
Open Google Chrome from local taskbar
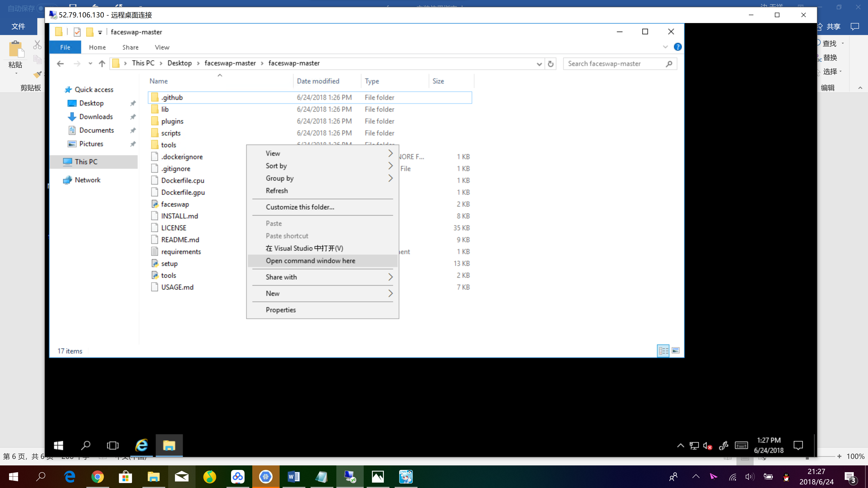click(x=97, y=476)
